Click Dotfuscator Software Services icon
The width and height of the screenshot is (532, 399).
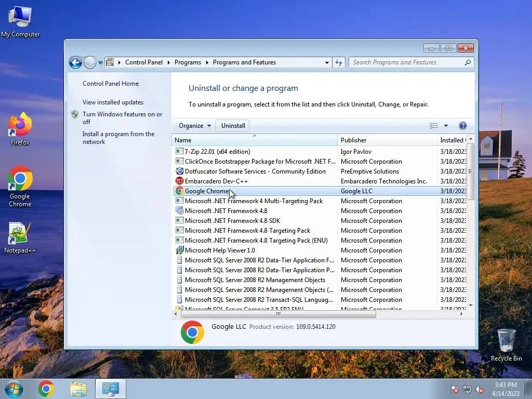click(x=179, y=171)
